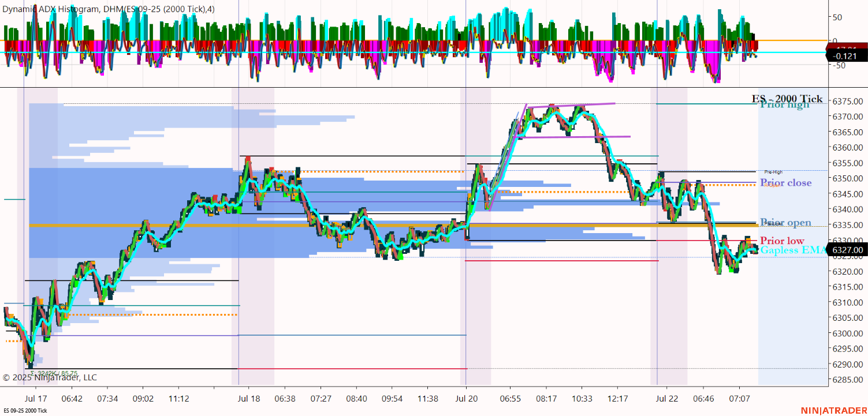The height and width of the screenshot is (416, 868).
Task: Click the 07:34 time axis label
Action: click(107, 399)
